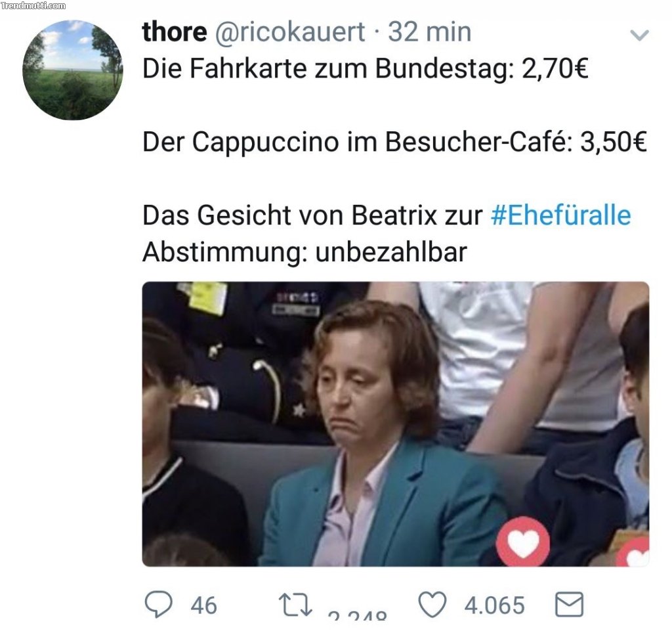Tap the partial red heart at photo edge
Image resolution: width=672 pixels, height=633 pixels.
(x=633, y=552)
